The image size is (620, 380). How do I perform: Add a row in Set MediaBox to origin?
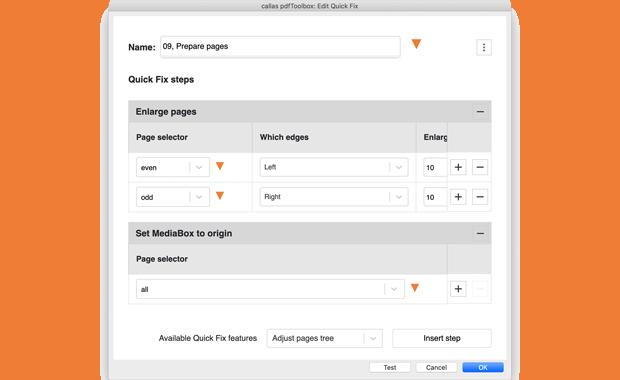click(x=458, y=289)
